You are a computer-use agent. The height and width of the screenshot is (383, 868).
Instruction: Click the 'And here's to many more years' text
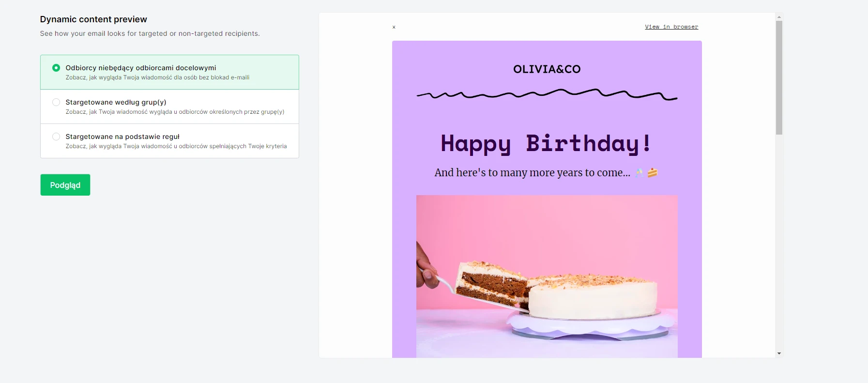532,173
